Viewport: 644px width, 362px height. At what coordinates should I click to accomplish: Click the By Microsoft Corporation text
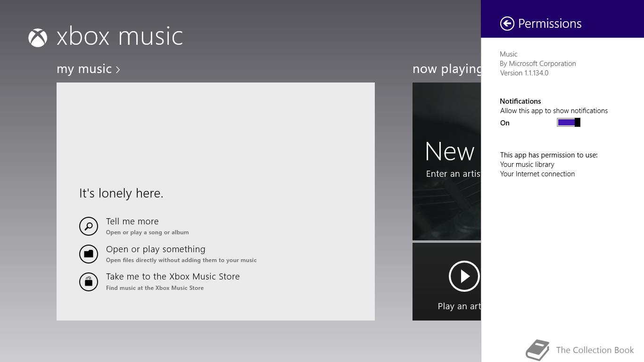click(x=538, y=64)
